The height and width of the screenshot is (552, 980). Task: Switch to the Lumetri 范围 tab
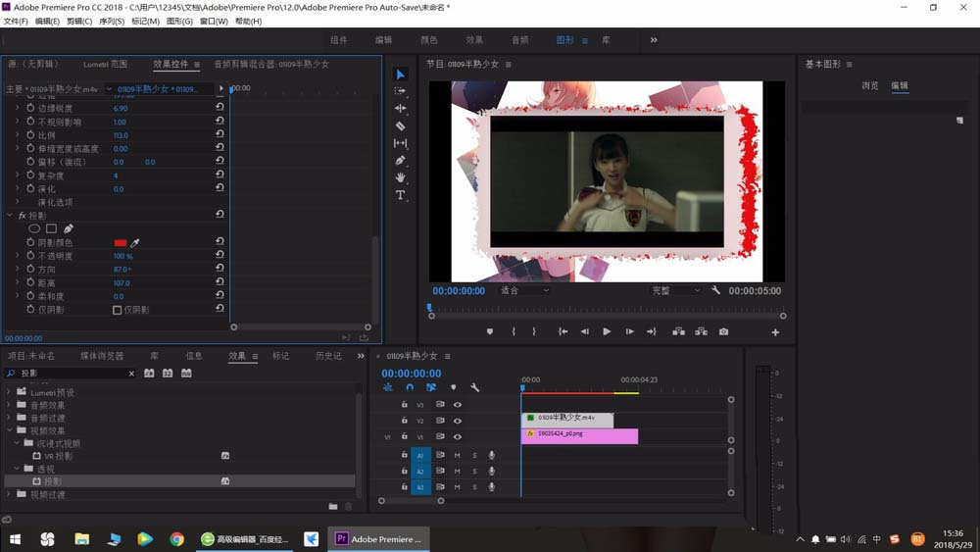(105, 64)
